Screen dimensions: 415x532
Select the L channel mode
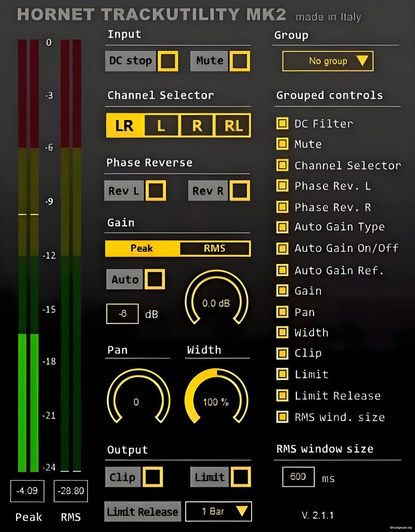161,126
